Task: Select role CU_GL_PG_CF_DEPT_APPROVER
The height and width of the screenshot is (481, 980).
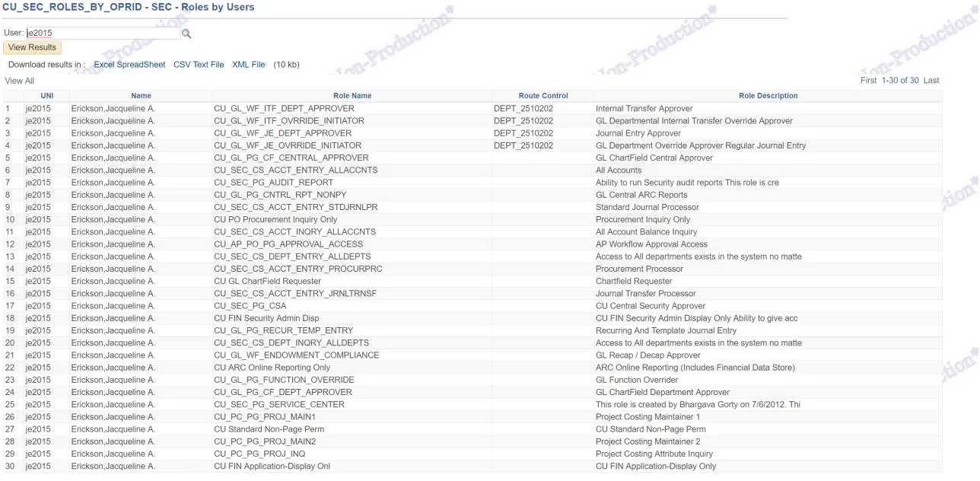Action: (283, 392)
